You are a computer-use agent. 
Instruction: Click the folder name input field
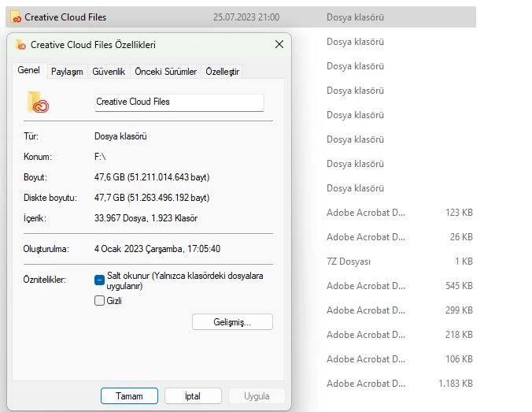click(179, 102)
